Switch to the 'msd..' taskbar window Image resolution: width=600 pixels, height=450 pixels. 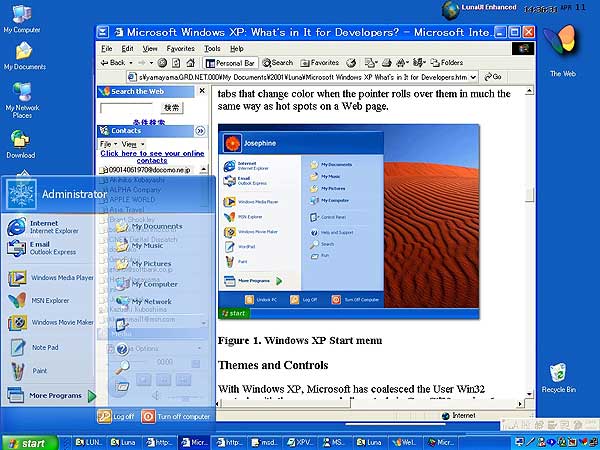click(265, 443)
